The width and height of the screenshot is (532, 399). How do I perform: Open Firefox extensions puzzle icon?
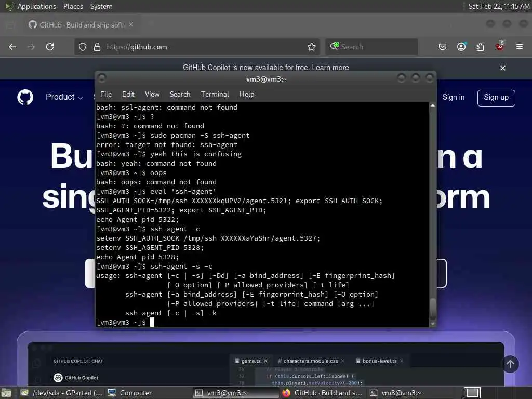pos(481,47)
